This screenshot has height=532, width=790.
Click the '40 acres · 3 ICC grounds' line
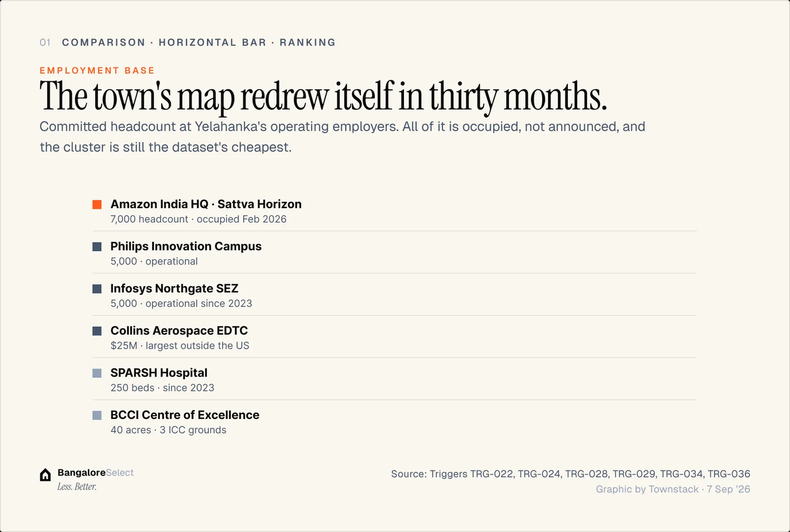coord(168,430)
